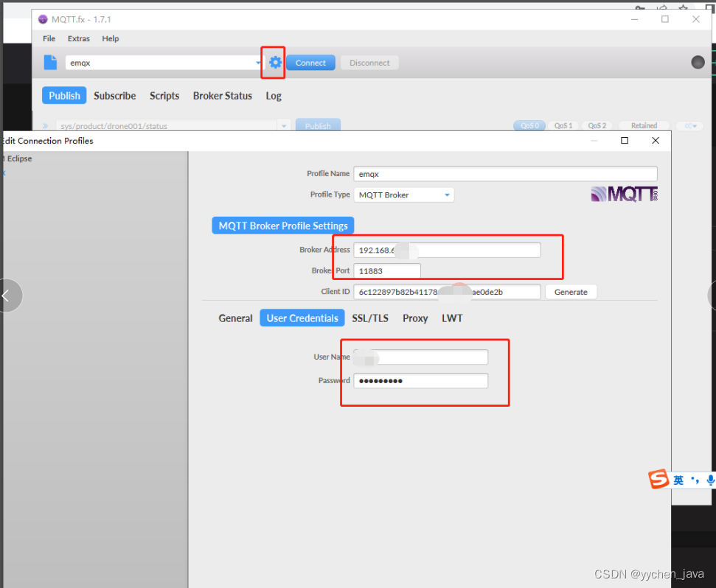
Task: Select QoS 2 option
Action: click(597, 125)
